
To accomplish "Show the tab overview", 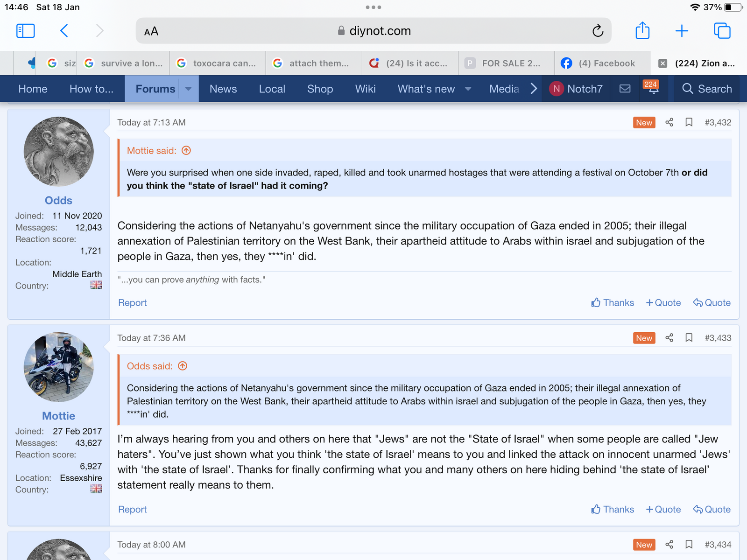I will click(722, 31).
